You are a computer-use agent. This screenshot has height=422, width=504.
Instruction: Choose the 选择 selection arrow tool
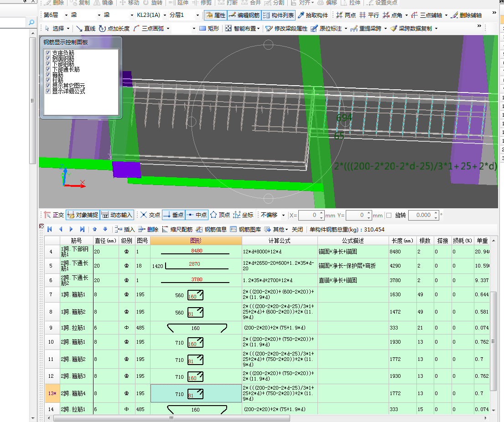pyautogui.click(x=55, y=29)
